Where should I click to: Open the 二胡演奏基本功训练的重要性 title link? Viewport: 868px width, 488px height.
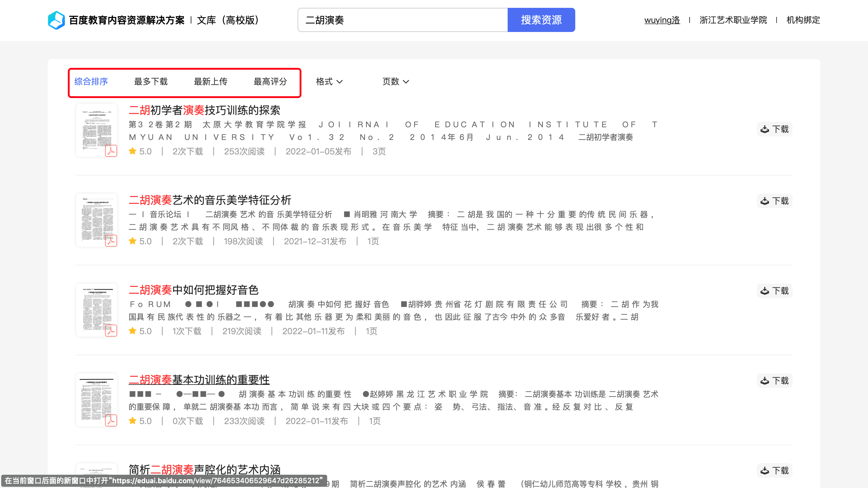199,380
